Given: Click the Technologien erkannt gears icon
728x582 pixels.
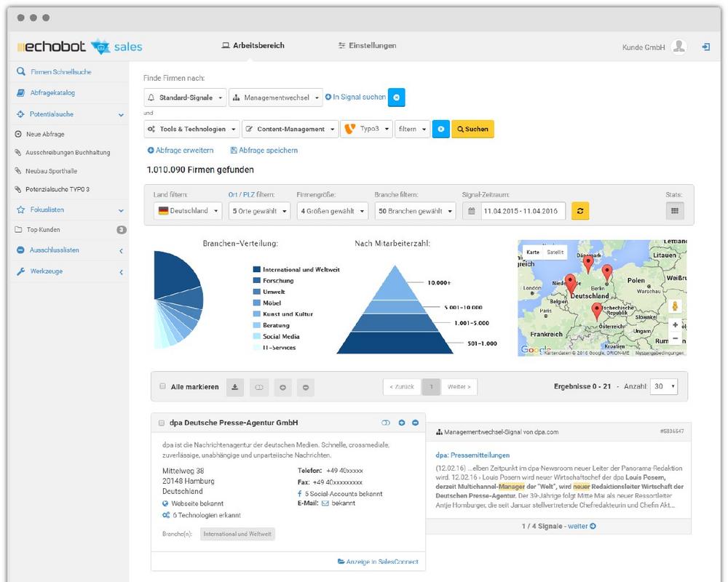Looking at the screenshot, I should pyautogui.click(x=166, y=515).
